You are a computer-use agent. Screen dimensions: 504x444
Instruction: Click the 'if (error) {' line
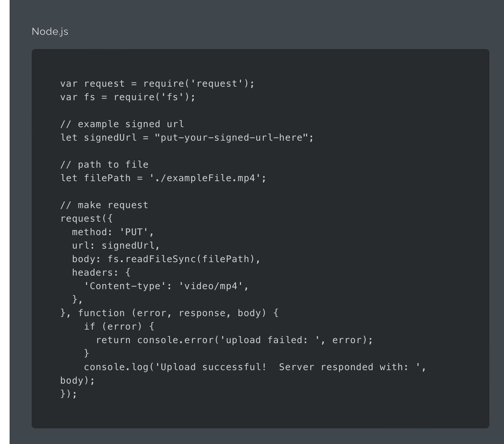click(x=119, y=327)
